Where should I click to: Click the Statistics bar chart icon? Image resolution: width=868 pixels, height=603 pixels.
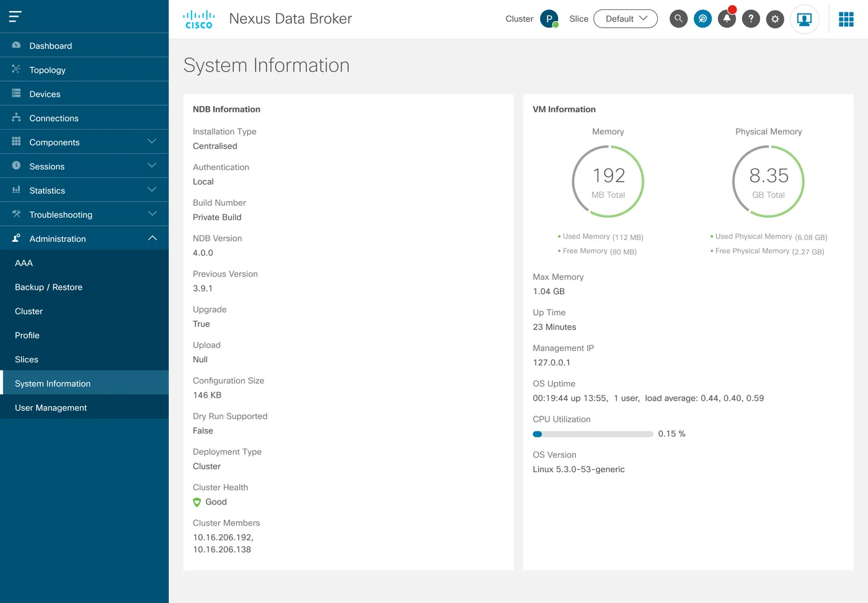tap(16, 190)
